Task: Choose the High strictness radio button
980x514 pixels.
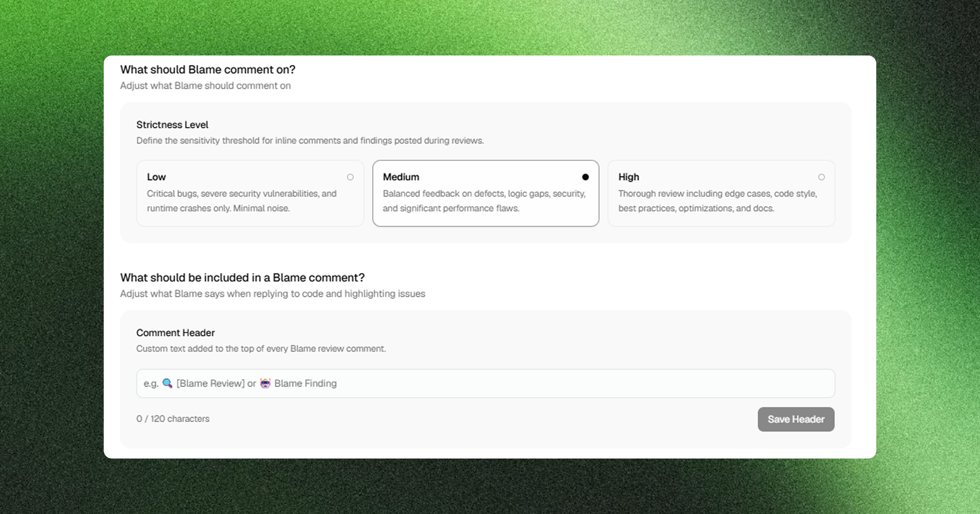Action: pyautogui.click(x=822, y=177)
